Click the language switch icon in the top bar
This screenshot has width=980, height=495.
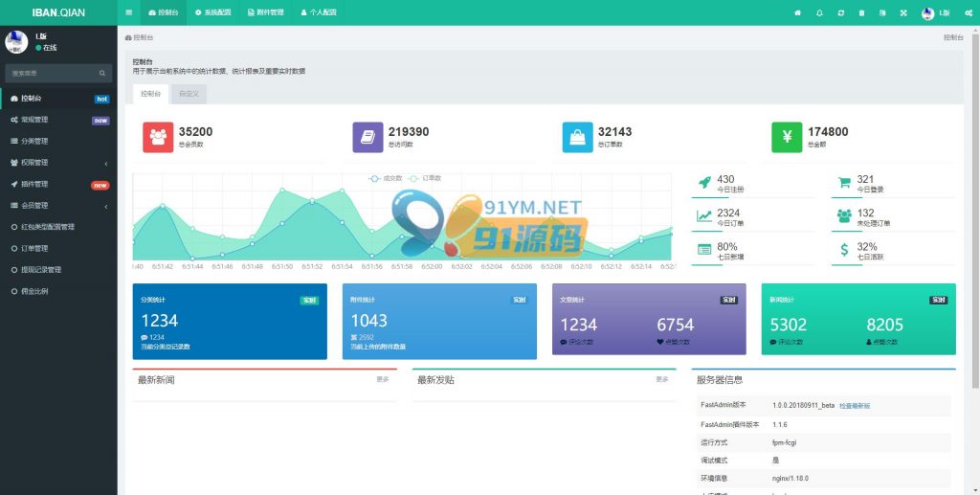(881, 12)
